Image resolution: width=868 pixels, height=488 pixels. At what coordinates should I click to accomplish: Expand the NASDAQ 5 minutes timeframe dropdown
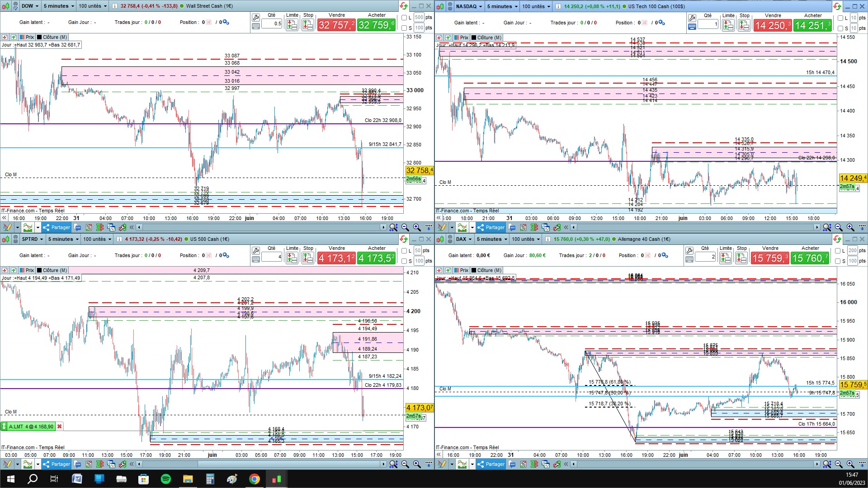[x=502, y=6]
